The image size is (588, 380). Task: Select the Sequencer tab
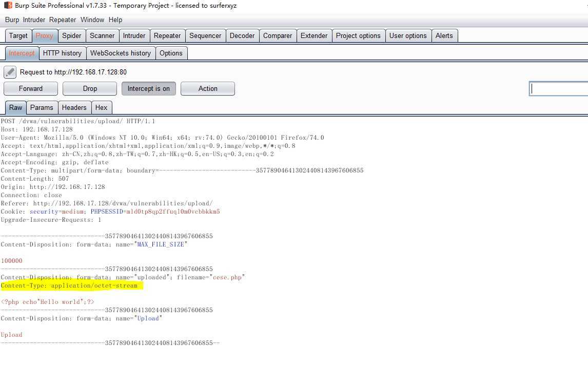click(205, 35)
